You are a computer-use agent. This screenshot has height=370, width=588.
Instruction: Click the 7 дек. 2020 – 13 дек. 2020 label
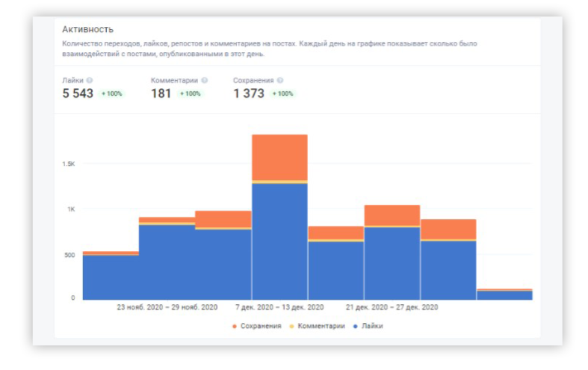tap(279, 307)
